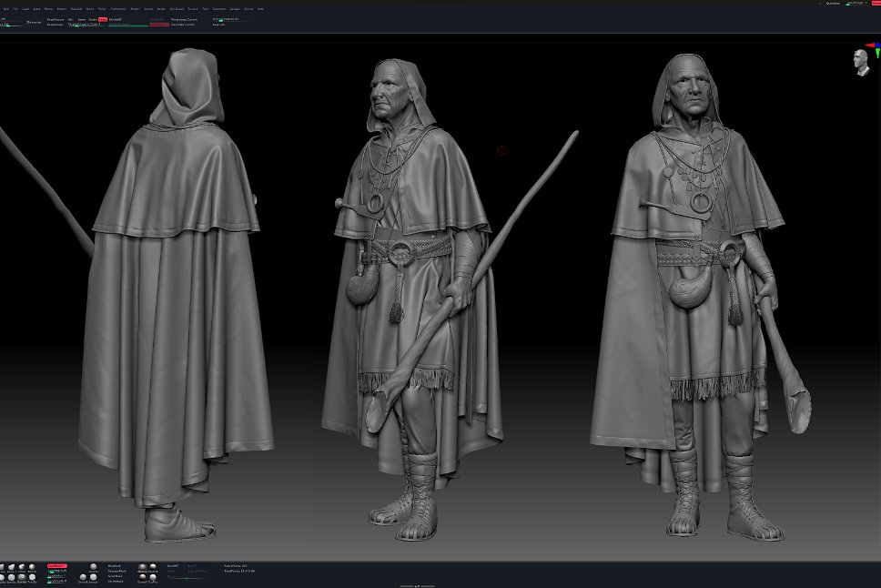Adjust the Target Polygons Count slider
Viewport: 881px width, 588px height.
click(85, 25)
